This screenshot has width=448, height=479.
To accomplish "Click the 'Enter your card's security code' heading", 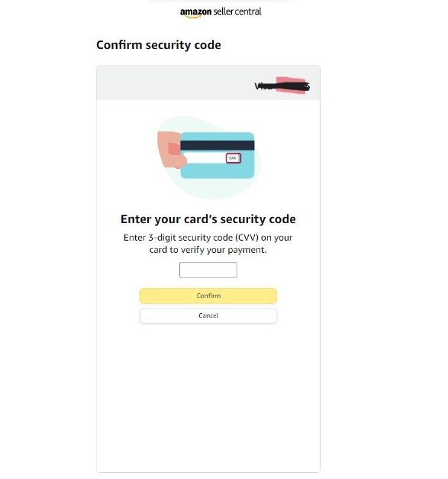I will (208, 219).
